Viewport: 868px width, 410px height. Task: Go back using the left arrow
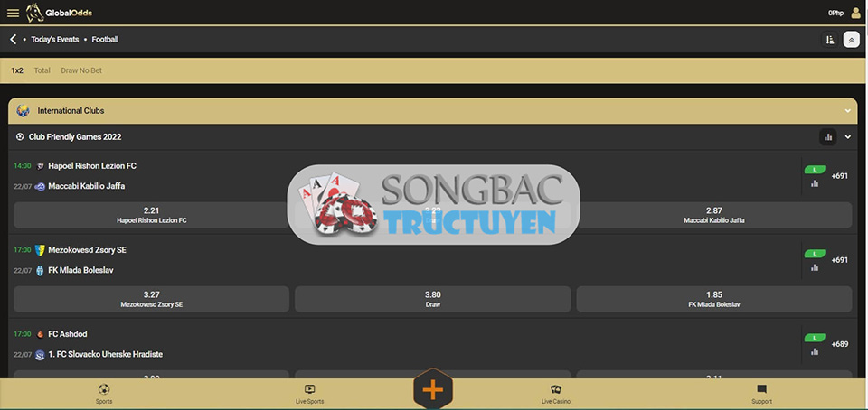[x=14, y=39]
